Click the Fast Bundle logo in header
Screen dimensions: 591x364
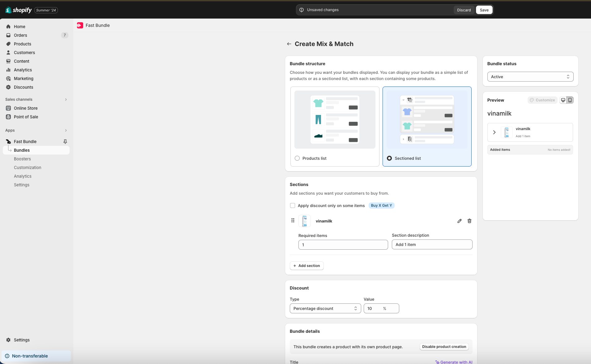click(80, 25)
